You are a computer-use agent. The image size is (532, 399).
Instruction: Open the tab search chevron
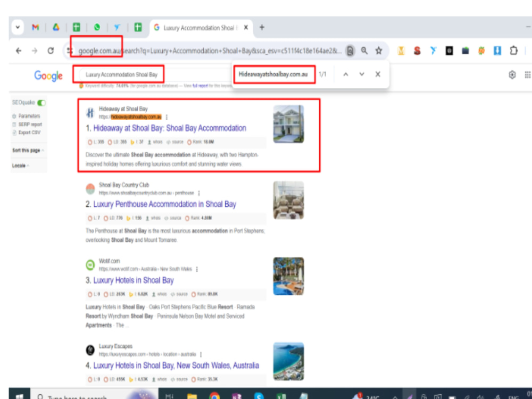coord(18,27)
